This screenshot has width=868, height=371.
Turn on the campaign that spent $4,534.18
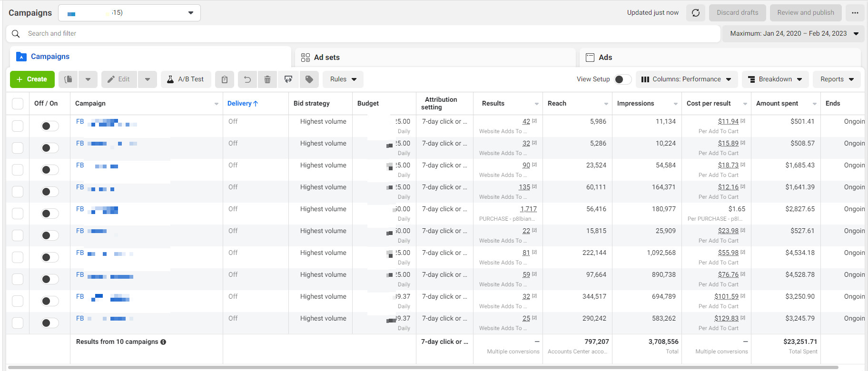49,257
